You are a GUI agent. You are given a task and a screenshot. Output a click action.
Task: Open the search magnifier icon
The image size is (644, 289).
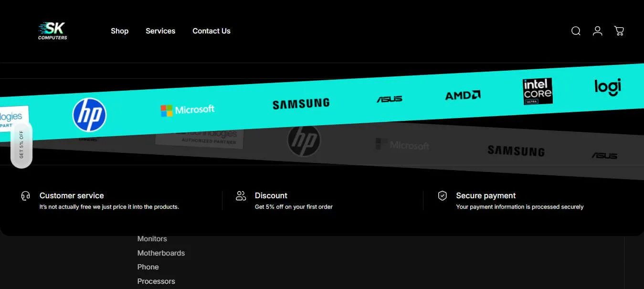(x=576, y=31)
